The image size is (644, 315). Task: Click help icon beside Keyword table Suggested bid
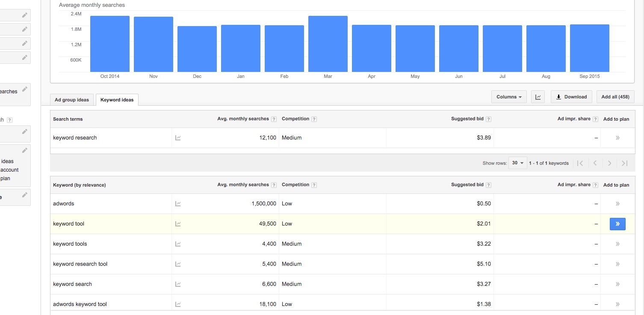[489, 185]
